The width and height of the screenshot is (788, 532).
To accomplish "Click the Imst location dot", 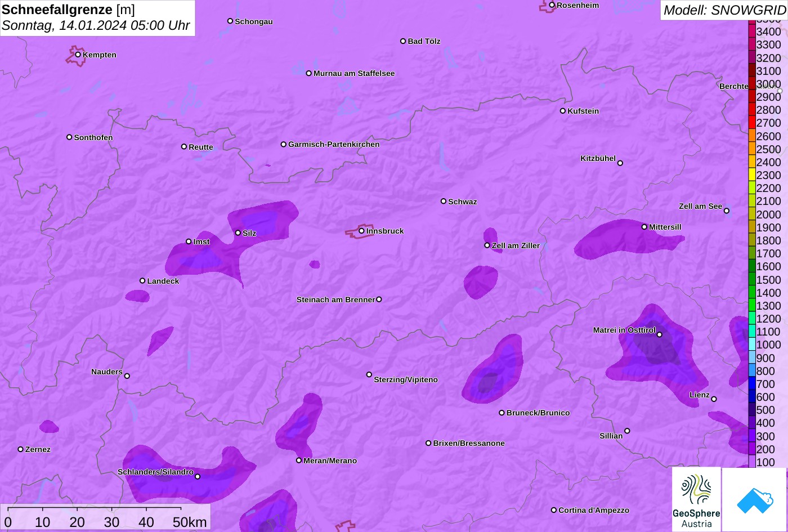I will point(189,242).
